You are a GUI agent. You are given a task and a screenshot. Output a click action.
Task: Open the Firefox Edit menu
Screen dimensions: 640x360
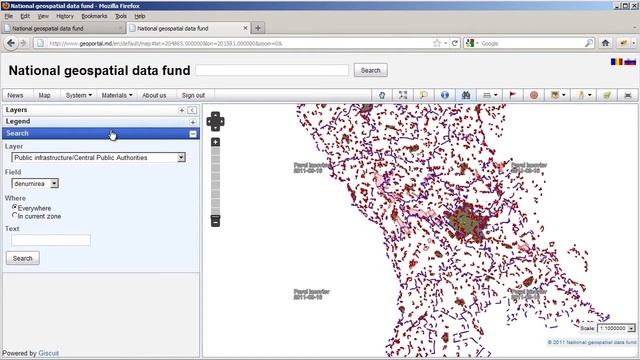pos(25,16)
